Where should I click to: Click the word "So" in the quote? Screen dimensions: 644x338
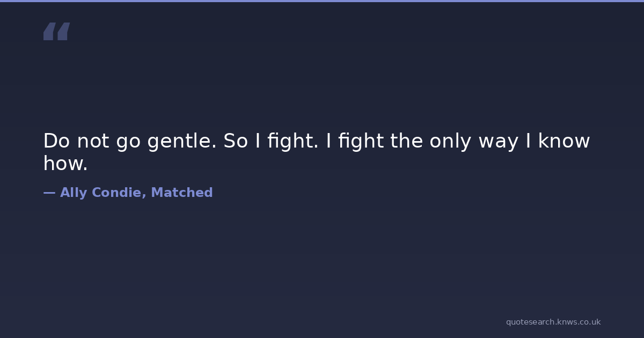236,141
